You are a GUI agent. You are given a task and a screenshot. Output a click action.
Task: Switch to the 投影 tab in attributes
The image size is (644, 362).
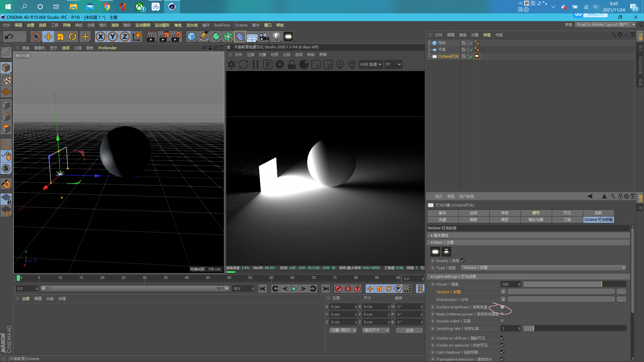(598, 213)
